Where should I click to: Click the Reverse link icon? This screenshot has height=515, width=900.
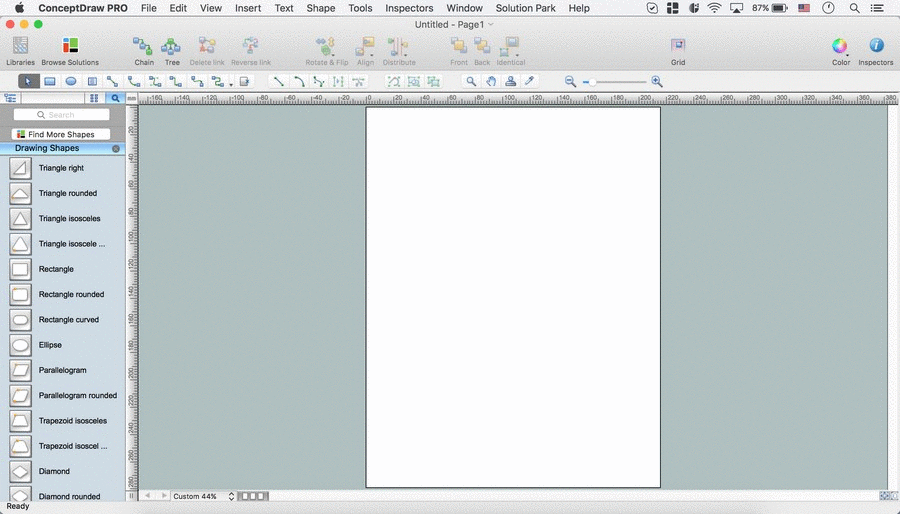tap(251, 45)
